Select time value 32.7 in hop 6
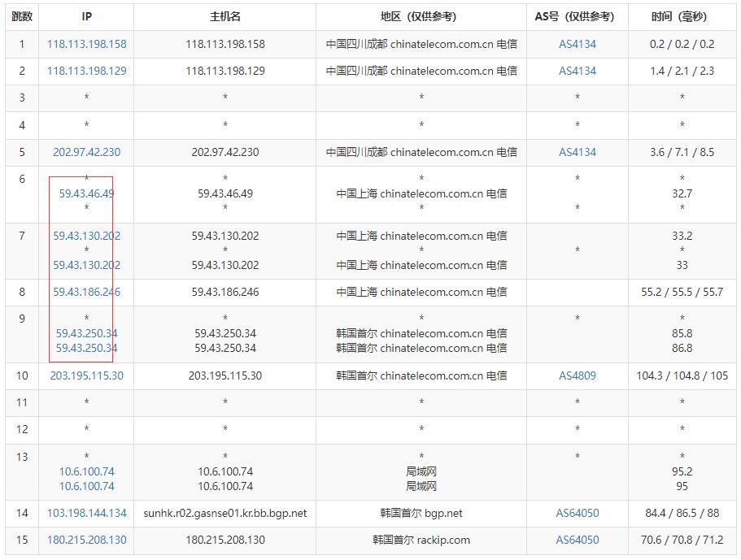 tap(682, 193)
